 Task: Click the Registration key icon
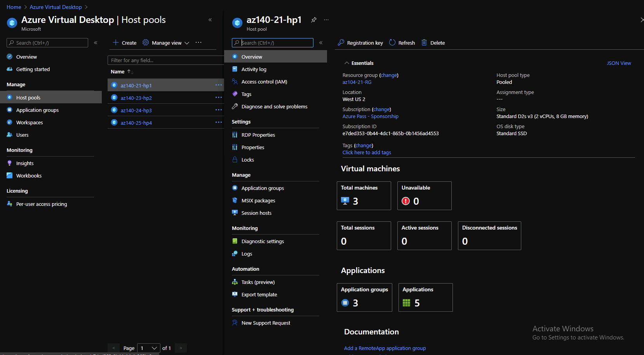click(x=341, y=43)
